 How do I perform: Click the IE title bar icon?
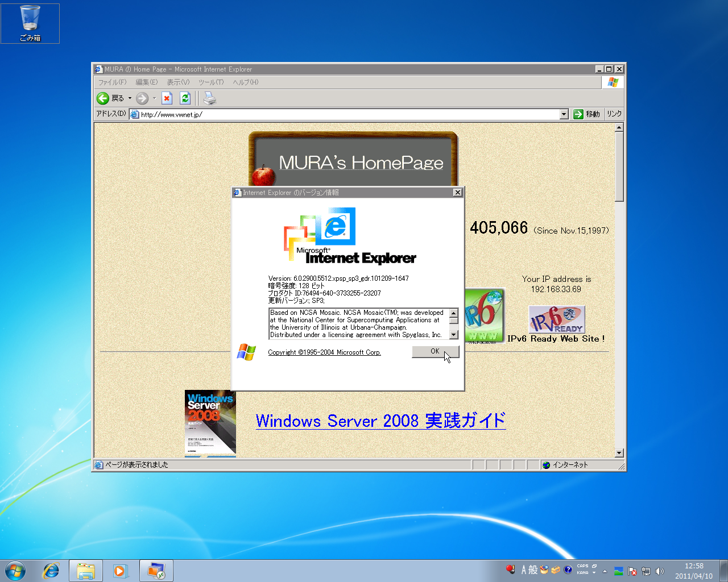tap(98, 69)
